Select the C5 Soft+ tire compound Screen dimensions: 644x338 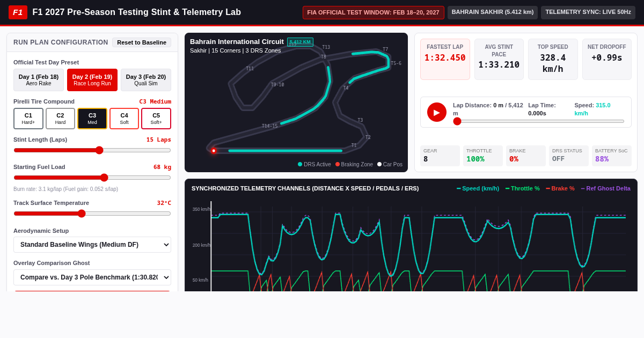coord(156,119)
